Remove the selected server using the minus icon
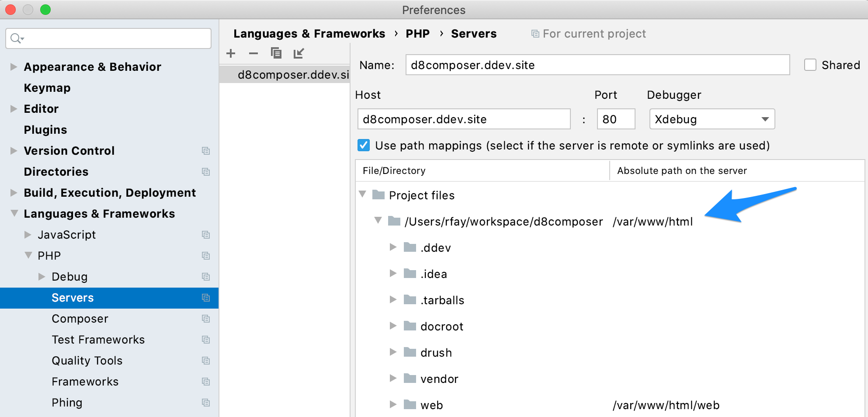The height and width of the screenshot is (417, 868). 253,53
